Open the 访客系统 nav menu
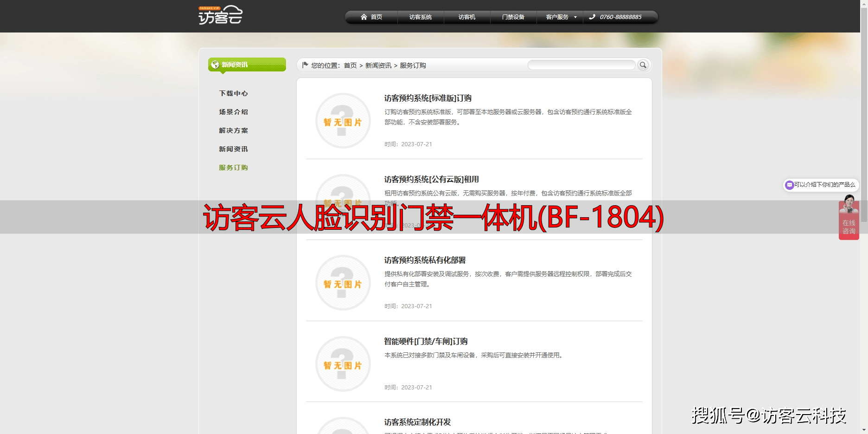Screen dimensions: 868x434 [x=420, y=17]
